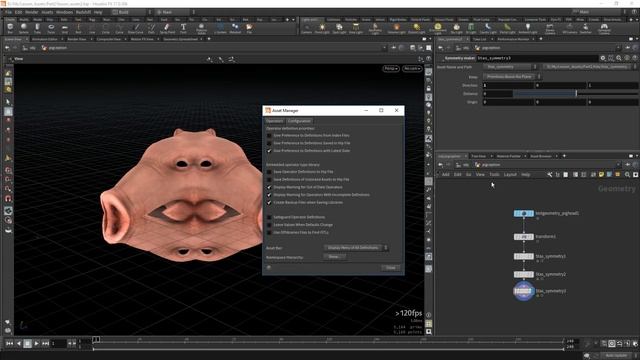Switch to the Geometry Spreadsheet tab

[x=180, y=39]
